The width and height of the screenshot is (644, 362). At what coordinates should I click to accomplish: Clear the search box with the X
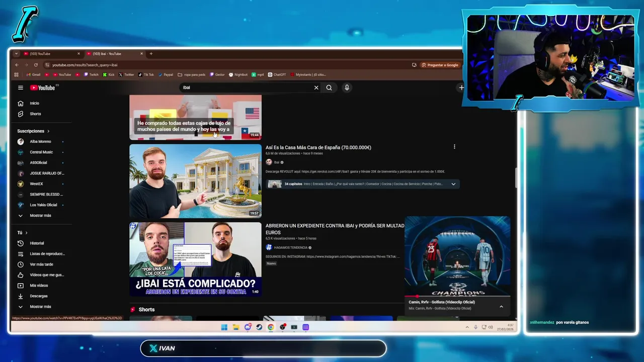coord(316,87)
